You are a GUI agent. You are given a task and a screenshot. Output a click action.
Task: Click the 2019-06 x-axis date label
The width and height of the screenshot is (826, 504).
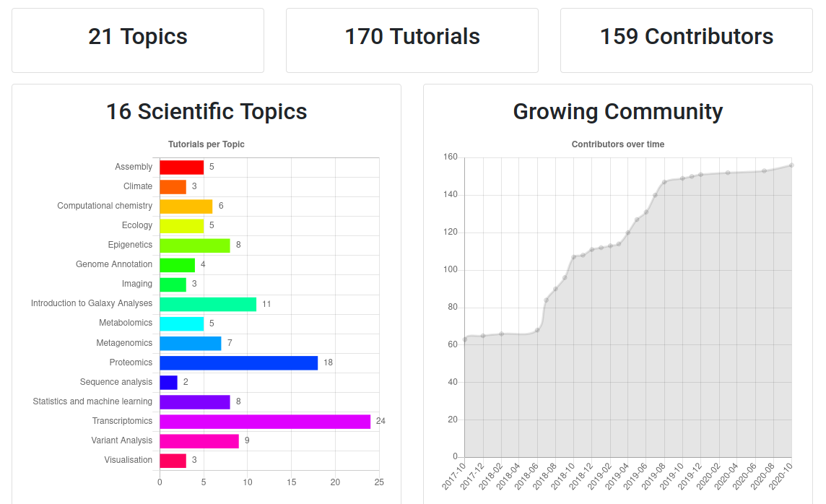pos(635,476)
